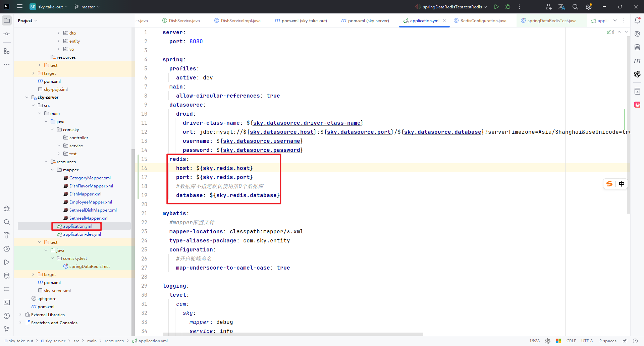The image size is (644, 346).
Task: Start debugging with the bug icon
Action: (508, 7)
